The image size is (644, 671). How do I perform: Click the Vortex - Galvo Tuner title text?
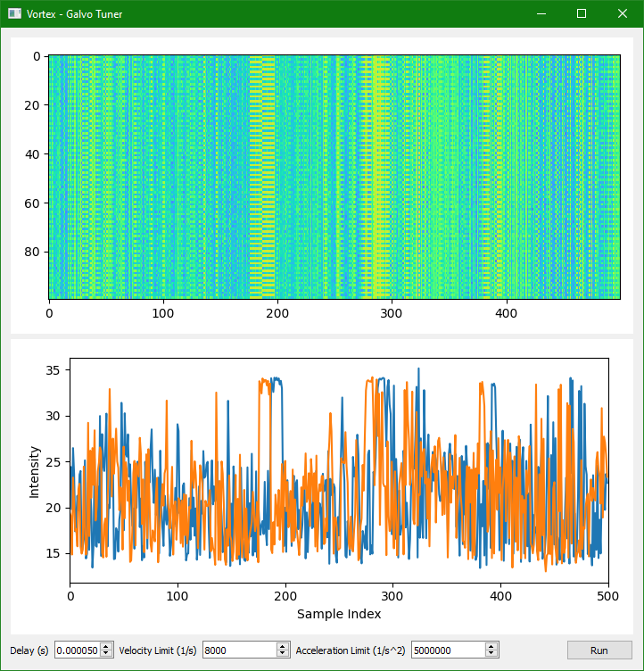(75, 13)
